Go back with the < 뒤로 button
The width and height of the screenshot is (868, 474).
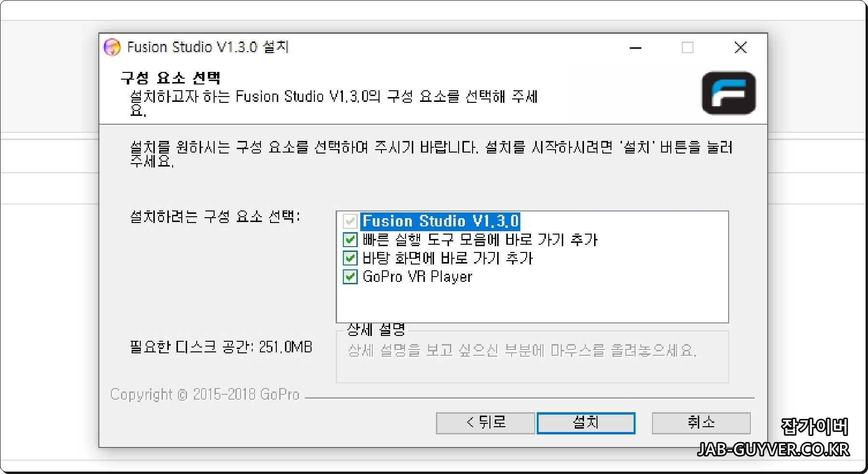[486, 423]
